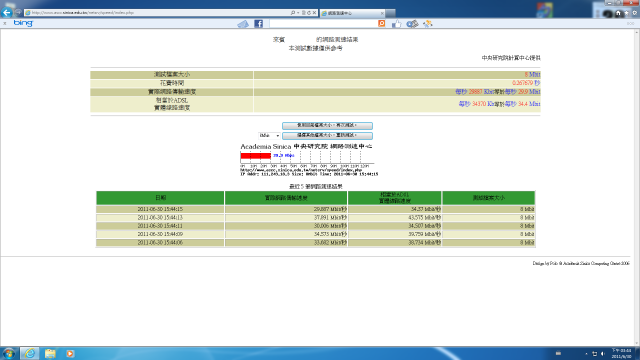Open the Tools gear icon

coord(635,13)
